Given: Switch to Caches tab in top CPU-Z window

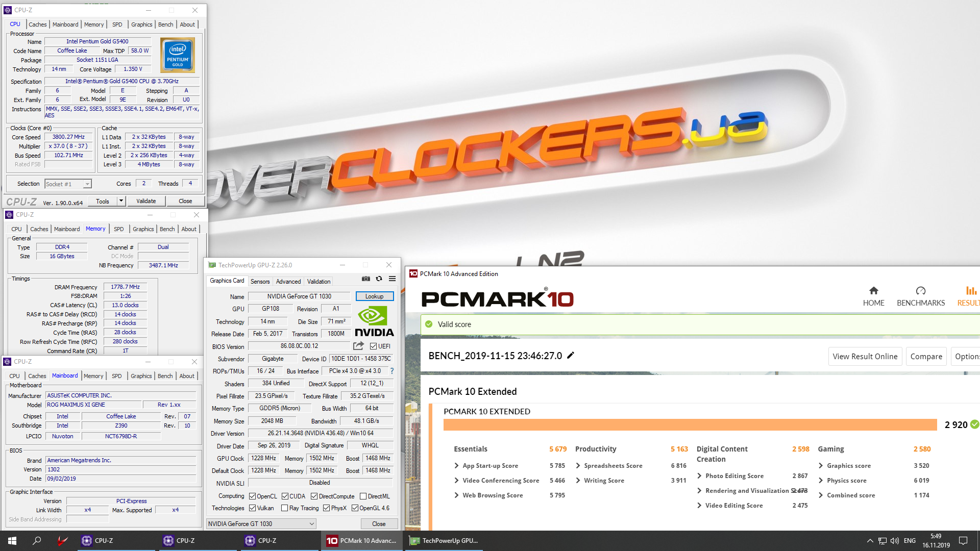Looking at the screenshot, I should tap(37, 24).
